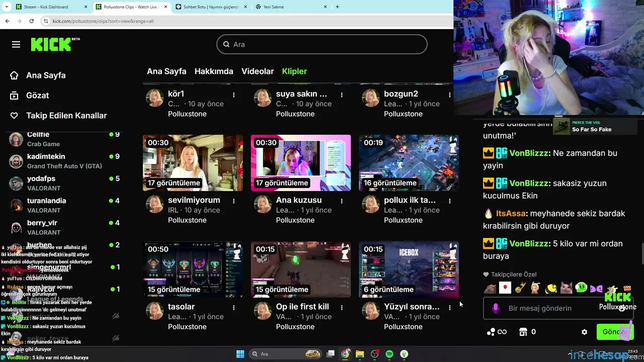Viewport: 644px width, 362px height.
Task: Open the Windows Start menu
Action: [240, 354]
